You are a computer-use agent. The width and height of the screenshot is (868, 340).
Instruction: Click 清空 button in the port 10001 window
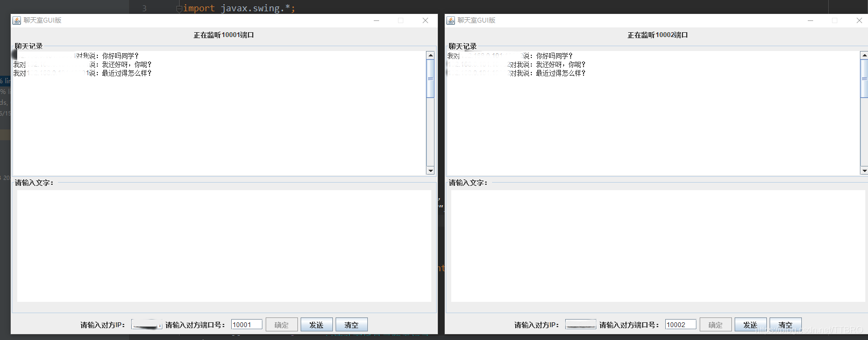(351, 324)
